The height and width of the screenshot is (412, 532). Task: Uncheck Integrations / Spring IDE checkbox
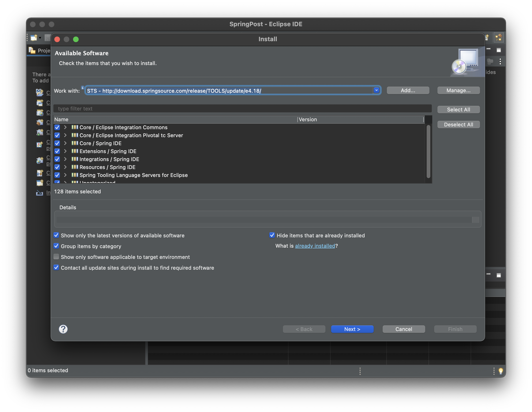pyautogui.click(x=57, y=159)
